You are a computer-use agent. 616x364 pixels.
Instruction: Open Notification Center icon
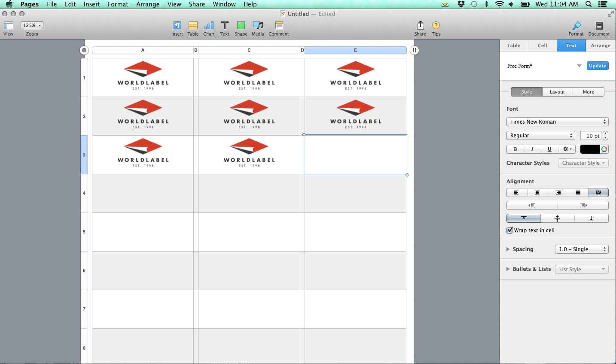[603, 4]
